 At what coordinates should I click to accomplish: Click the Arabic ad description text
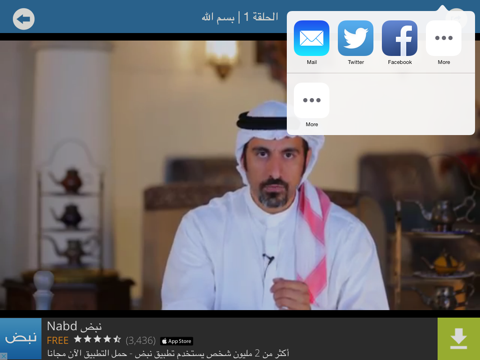pyautogui.click(x=168, y=354)
